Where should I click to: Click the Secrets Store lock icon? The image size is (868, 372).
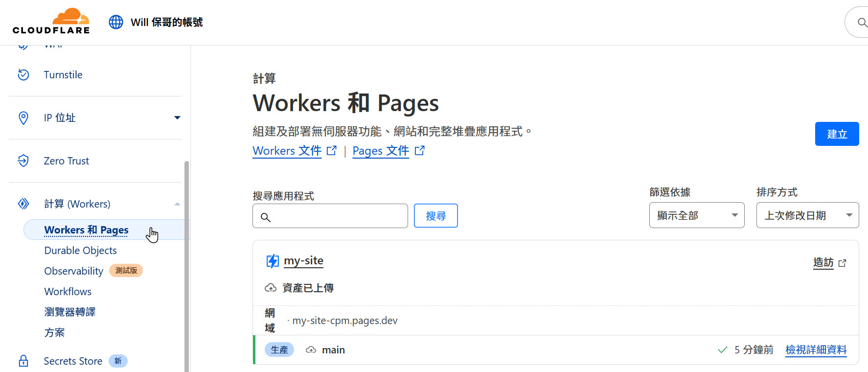pos(23,361)
